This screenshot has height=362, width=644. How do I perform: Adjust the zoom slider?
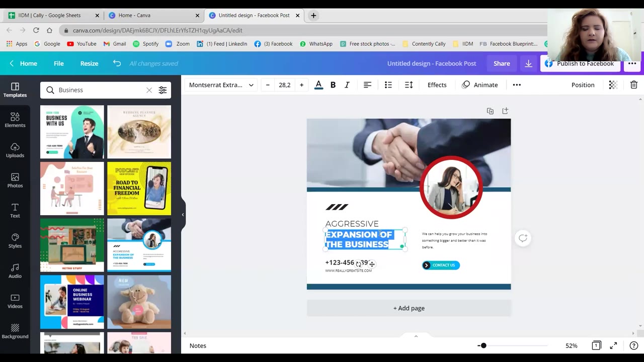[x=484, y=345]
